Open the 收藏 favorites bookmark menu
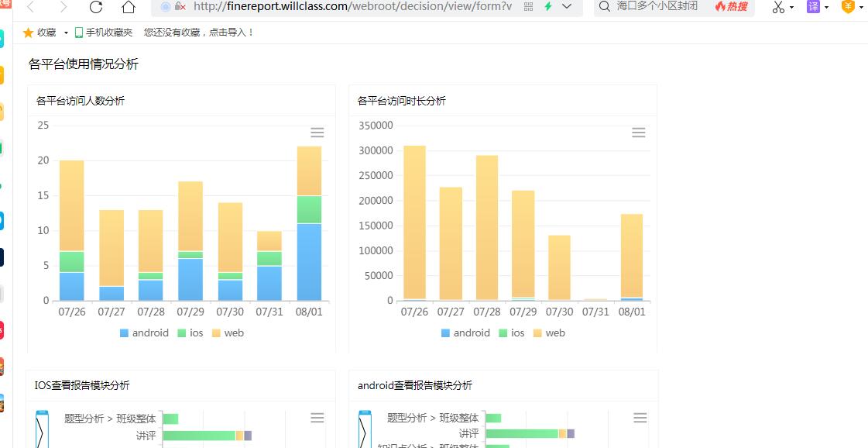The image size is (868, 448). (x=39, y=33)
